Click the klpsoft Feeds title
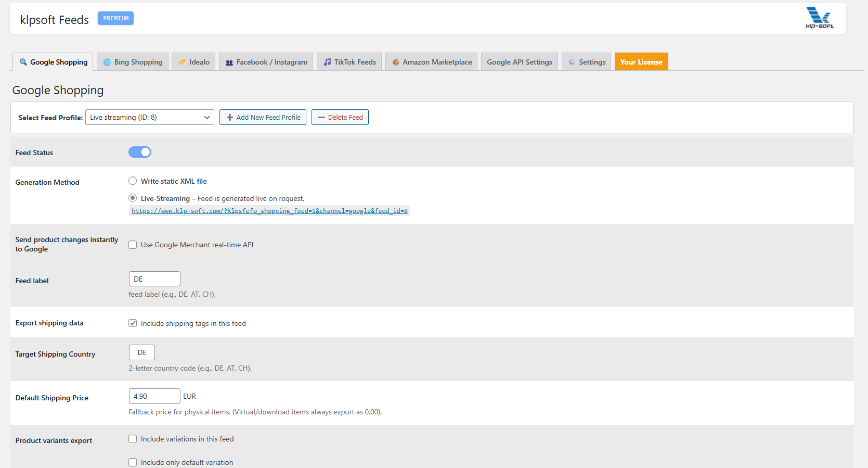The width and height of the screenshot is (868, 468). click(x=55, y=20)
